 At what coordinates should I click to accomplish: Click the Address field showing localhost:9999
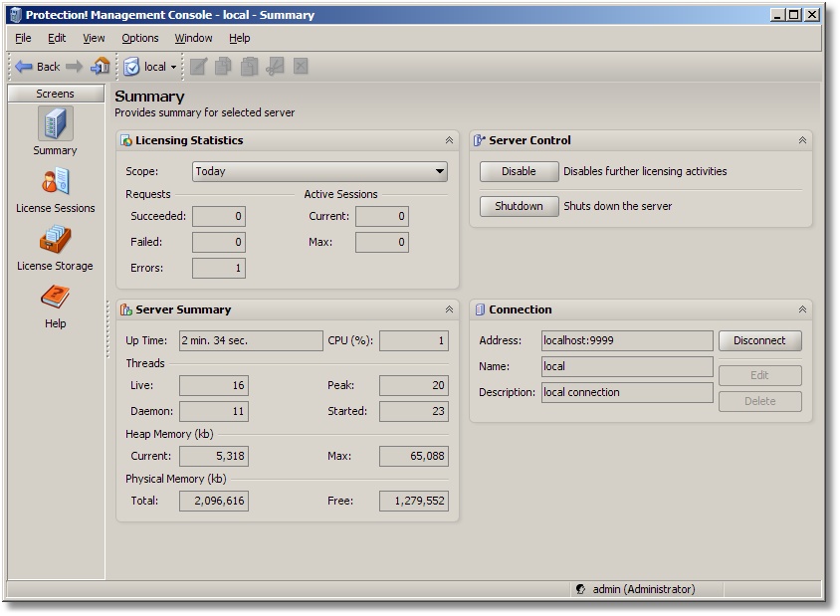point(627,340)
